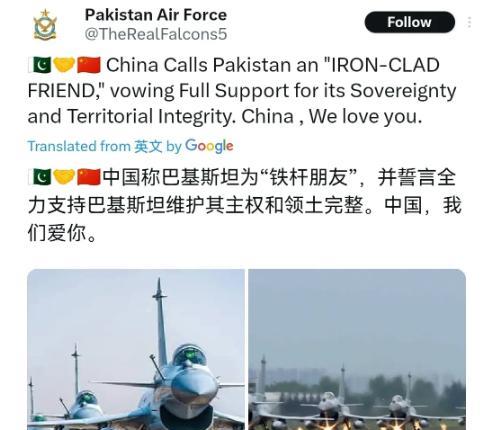This screenshot has width=499, height=430.
Task: Click the Pakistan flag emoji in Chinese text
Action: point(40,177)
